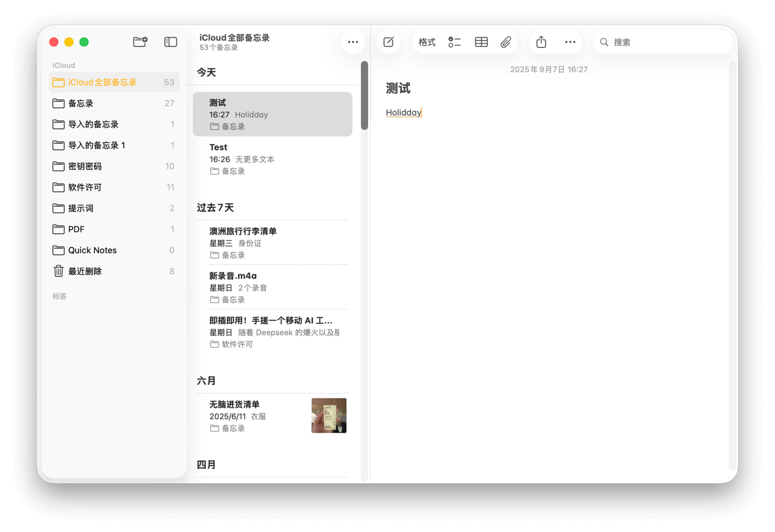The width and height of the screenshot is (775, 532).
Task: Select the 新录音.m4a note
Action: coord(272,287)
